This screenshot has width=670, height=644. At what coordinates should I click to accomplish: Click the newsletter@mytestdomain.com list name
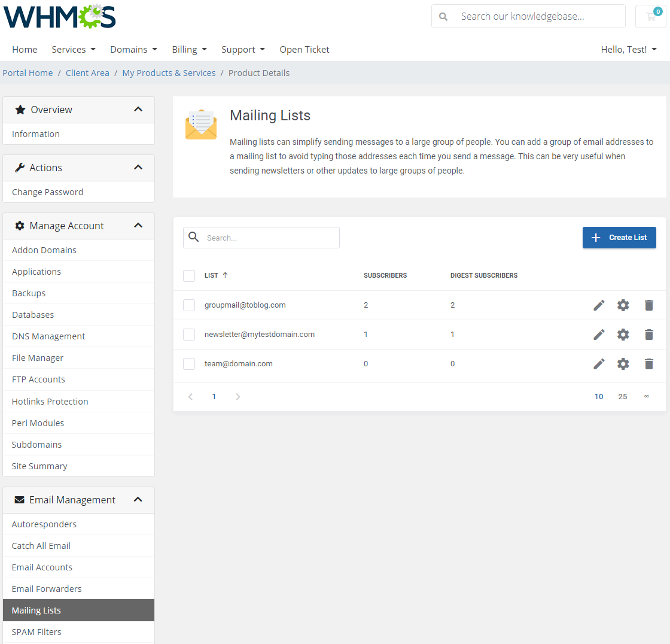coord(260,335)
